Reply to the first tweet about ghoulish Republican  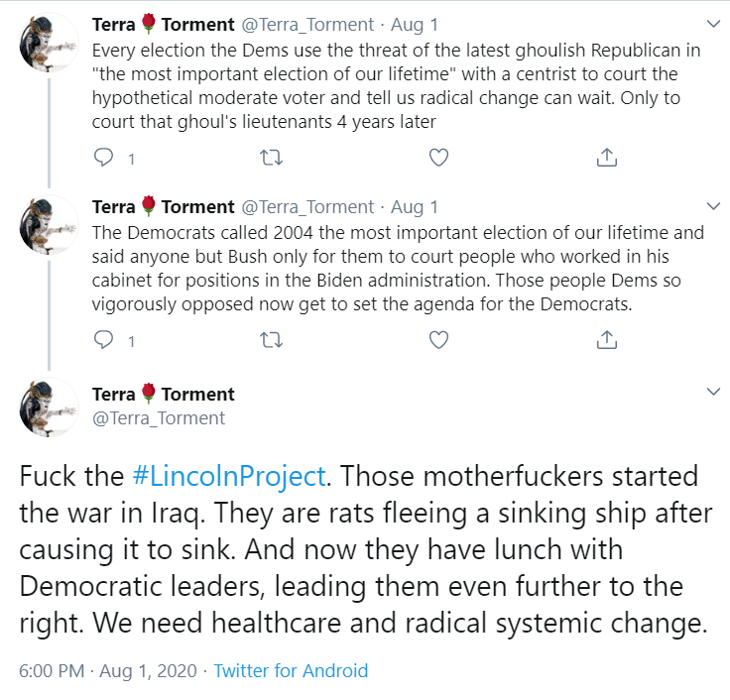click(103, 158)
